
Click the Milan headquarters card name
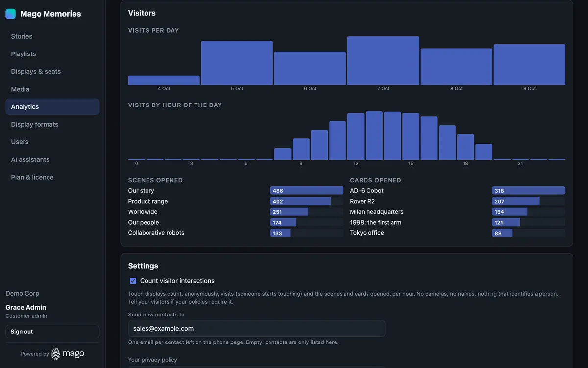tap(377, 212)
